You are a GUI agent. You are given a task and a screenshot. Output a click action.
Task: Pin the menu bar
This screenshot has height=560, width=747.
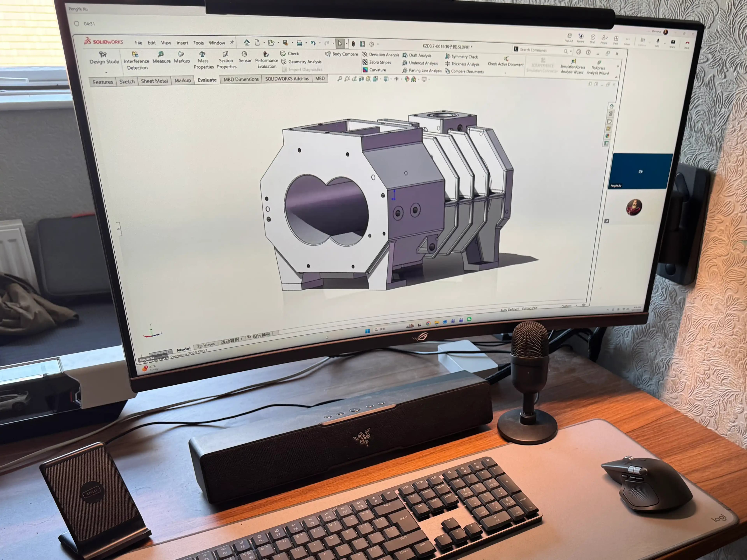pyautogui.click(x=232, y=42)
